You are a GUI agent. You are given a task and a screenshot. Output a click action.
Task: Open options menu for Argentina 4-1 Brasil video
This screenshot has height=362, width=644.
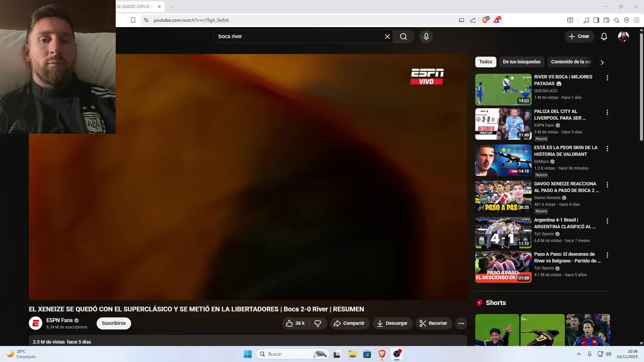(x=607, y=221)
